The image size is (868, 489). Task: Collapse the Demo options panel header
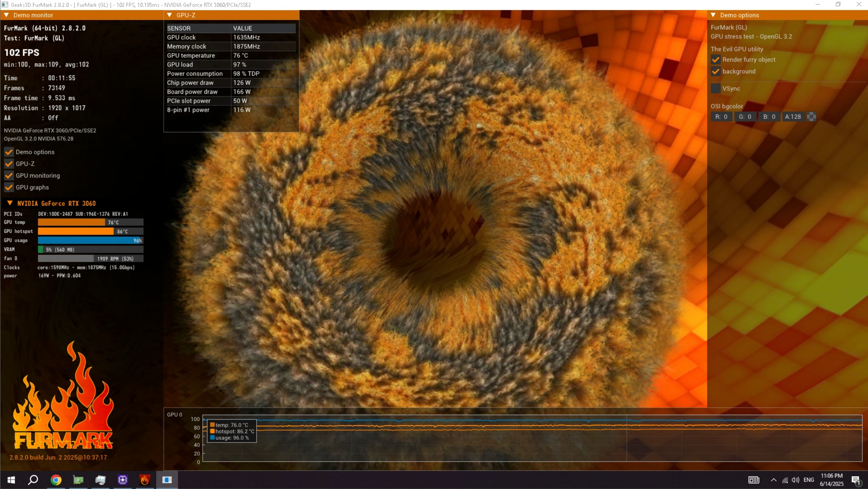(713, 15)
